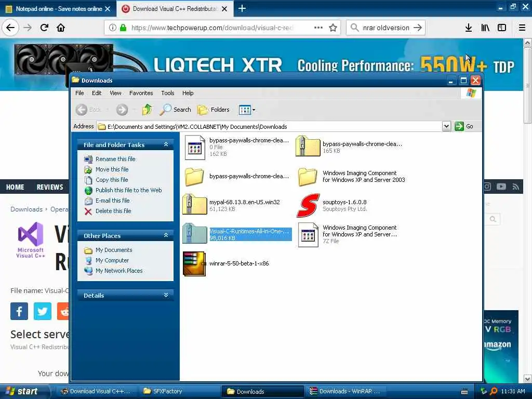Click the search go arrow in Firefox
Image resolution: width=532 pixels, height=399 pixels.
418,28
